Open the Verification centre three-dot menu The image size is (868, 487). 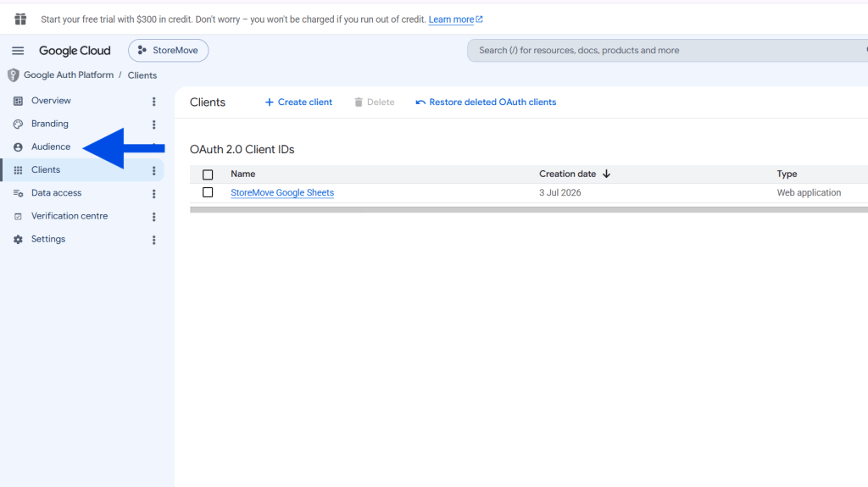pos(154,217)
